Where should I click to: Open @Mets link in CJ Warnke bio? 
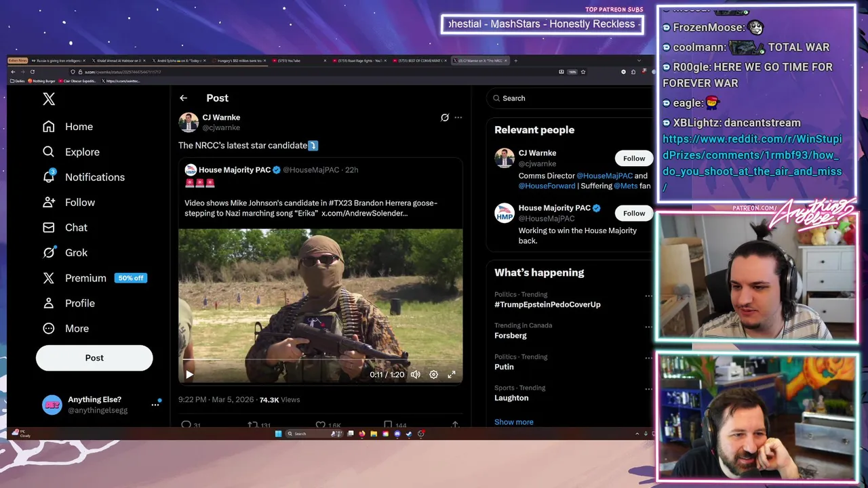tap(625, 186)
